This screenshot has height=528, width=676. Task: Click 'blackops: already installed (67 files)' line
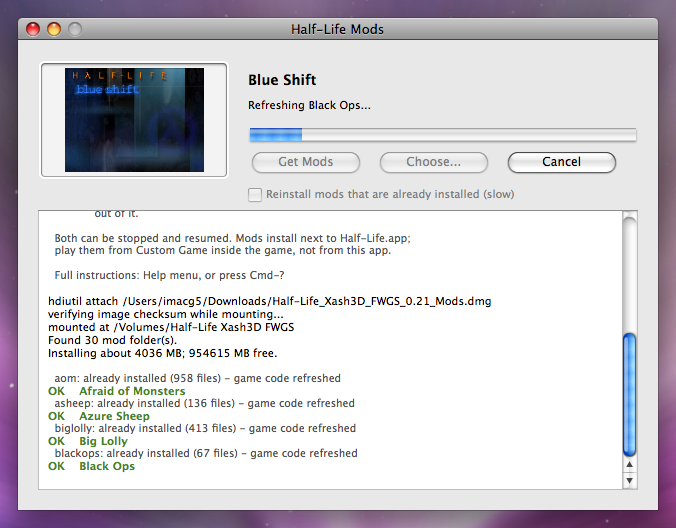[x=206, y=453]
